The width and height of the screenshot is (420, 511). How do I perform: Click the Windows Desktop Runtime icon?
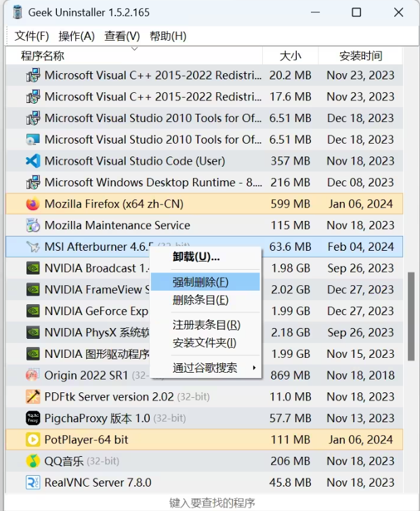[x=33, y=182]
